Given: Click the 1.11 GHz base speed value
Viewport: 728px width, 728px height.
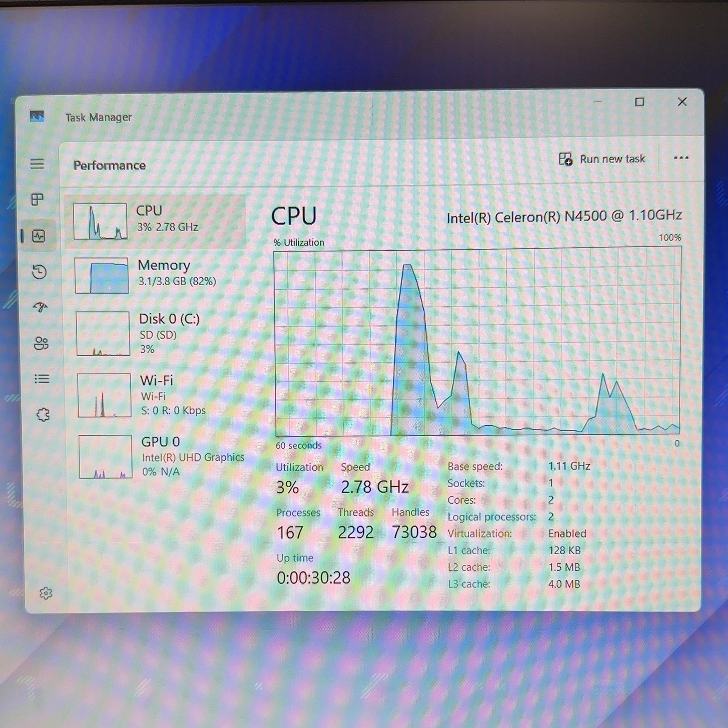Looking at the screenshot, I should click(x=569, y=466).
